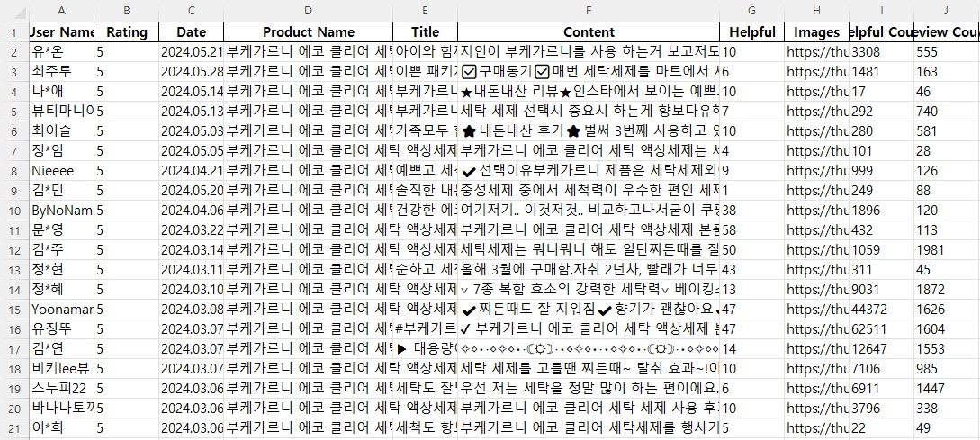Click the 'Content' header cell

[588, 32]
